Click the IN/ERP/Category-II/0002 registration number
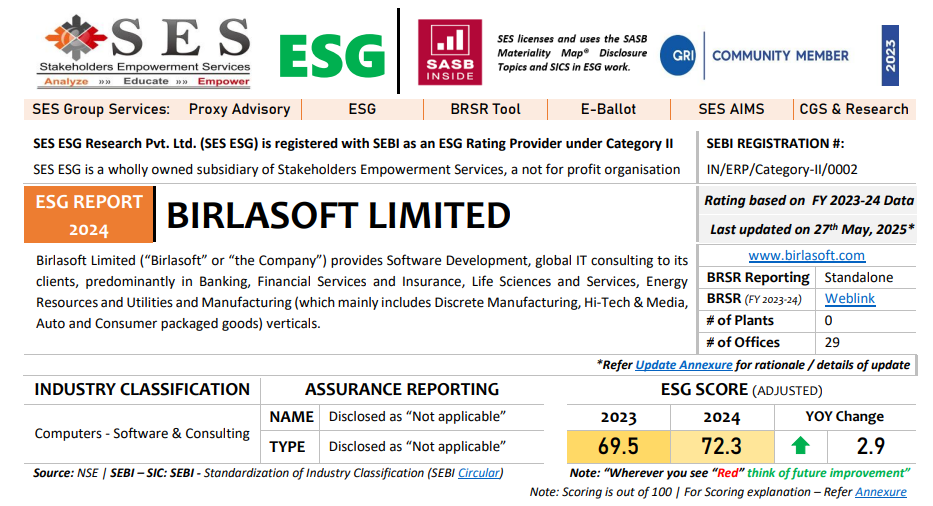Screen dimensions: 933x506 (782, 170)
